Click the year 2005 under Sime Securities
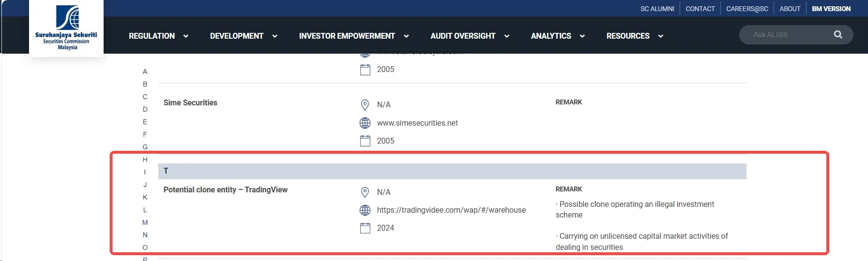 385,141
